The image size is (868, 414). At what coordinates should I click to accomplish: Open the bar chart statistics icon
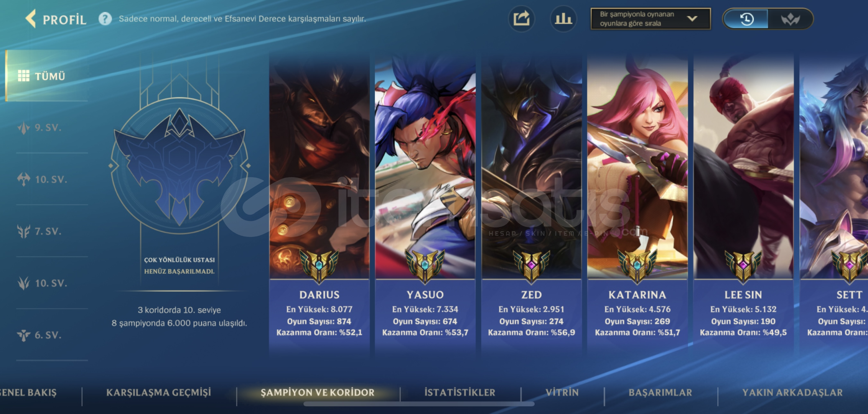click(563, 19)
